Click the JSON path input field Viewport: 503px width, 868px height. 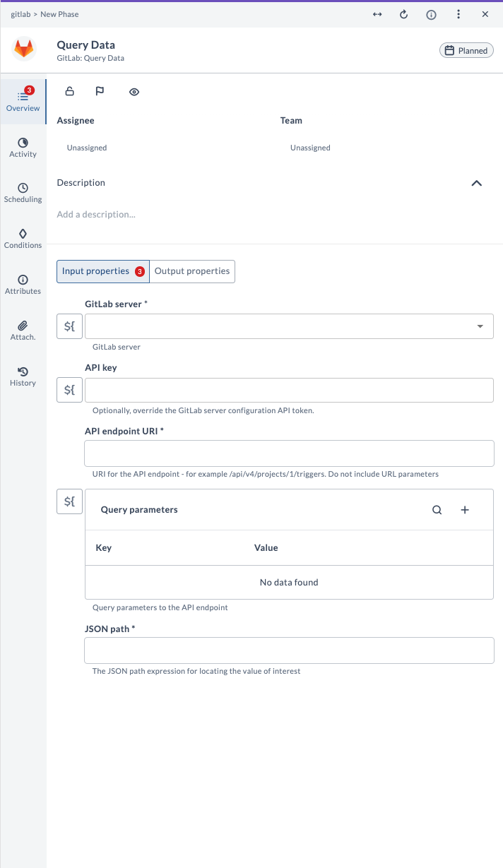pyautogui.click(x=289, y=650)
